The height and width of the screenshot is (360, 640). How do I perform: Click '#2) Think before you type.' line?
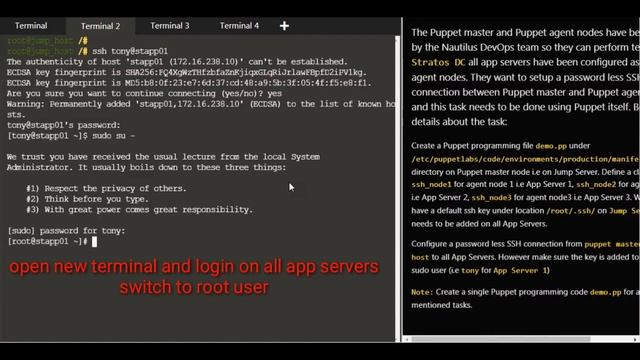coord(87,199)
